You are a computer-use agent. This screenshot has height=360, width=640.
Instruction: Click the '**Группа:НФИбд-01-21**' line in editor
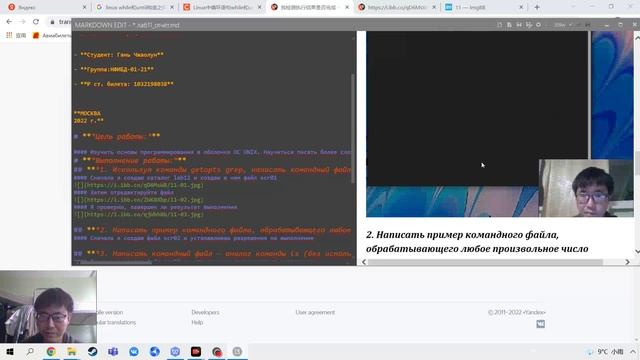tap(114, 69)
